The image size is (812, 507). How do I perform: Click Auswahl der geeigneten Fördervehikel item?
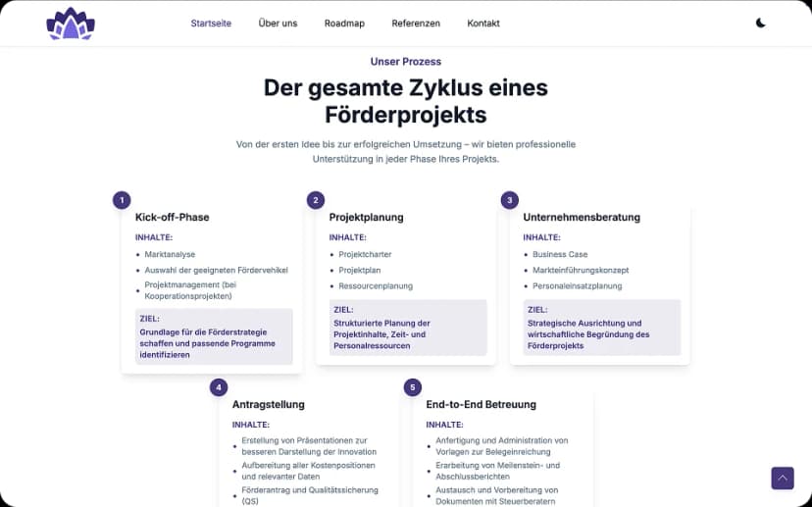216,270
